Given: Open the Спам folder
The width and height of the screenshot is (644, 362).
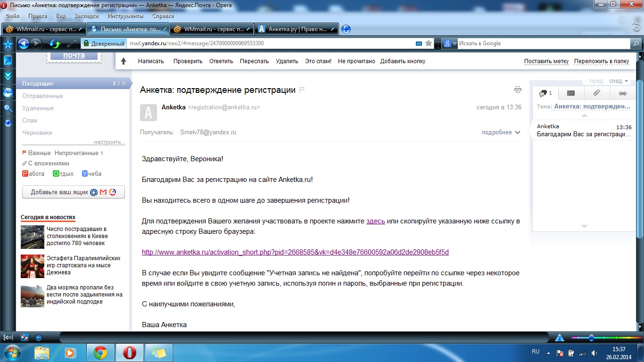Looking at the screenshot, I should pyautogui.click(x=30, y=120).
